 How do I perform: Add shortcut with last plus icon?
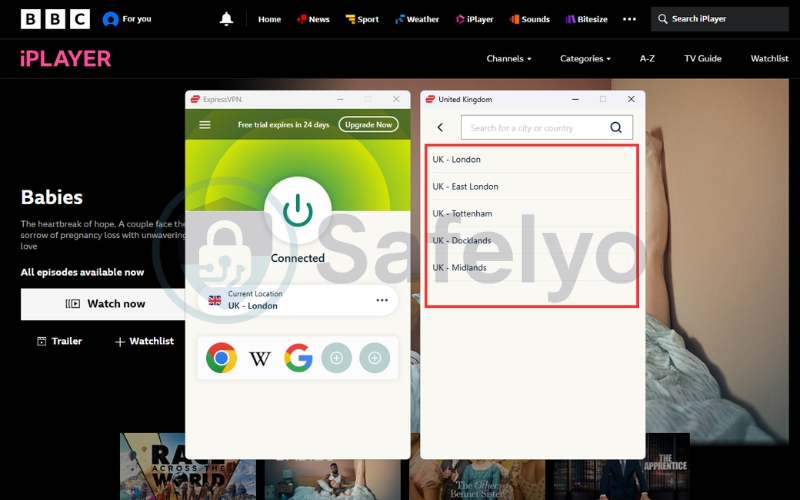pos(374,358)
